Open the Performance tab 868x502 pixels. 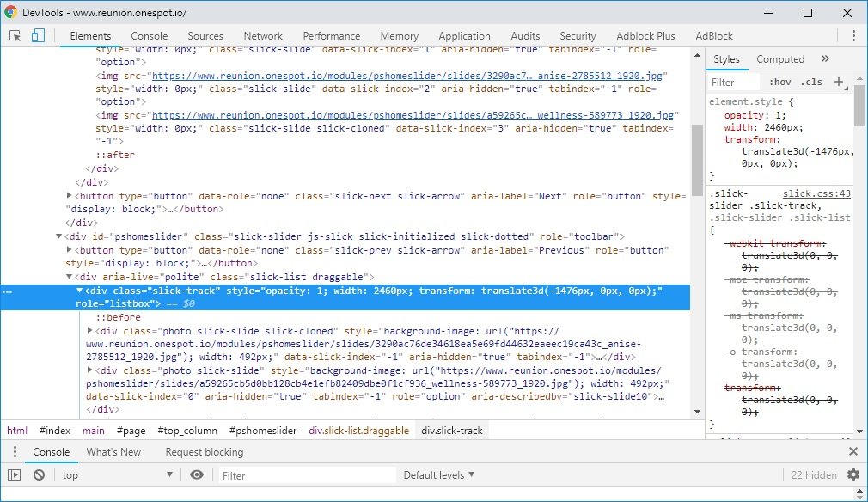(331, 36)
